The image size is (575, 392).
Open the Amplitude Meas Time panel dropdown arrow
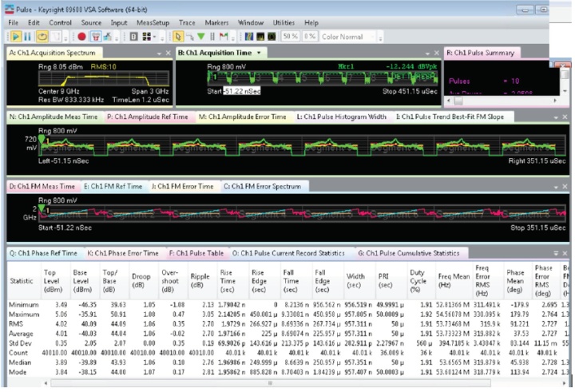tap(556, 117)
